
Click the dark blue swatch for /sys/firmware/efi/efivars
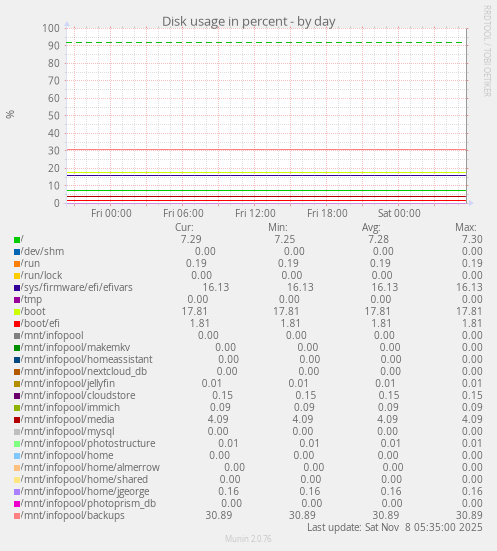[17, 288]
